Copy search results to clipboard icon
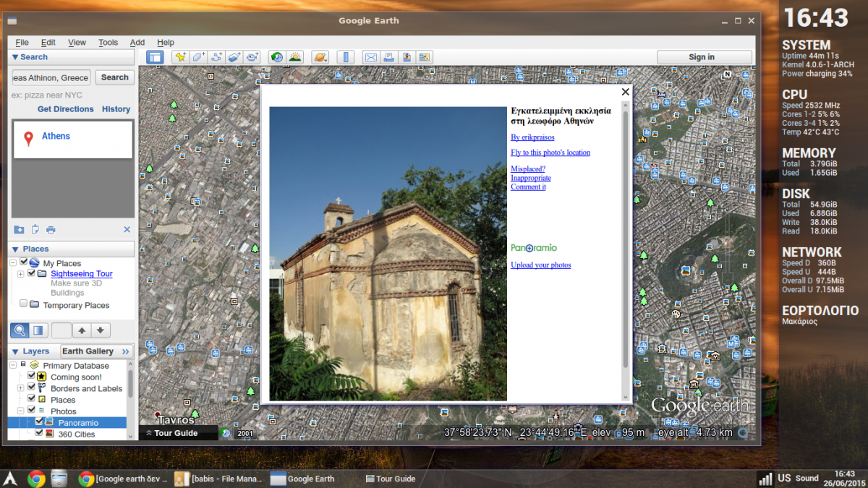This screenshot has height=488, width=868. click(x=35, y=230)
